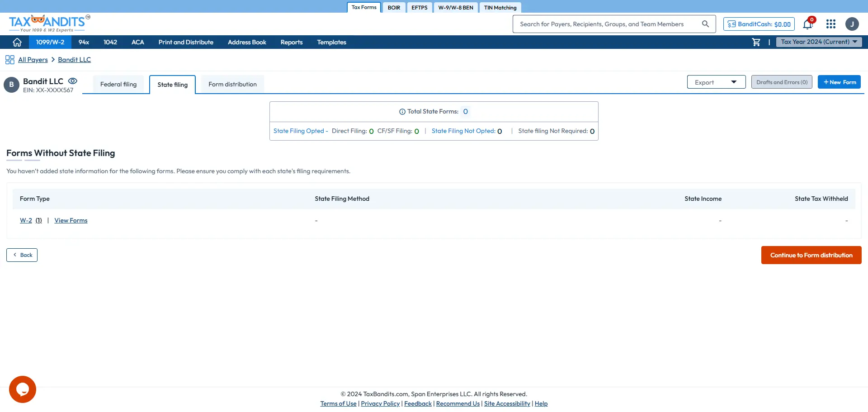
Task: Open the Help footer link
Action: pyautogui.click(x=541, y=403)
